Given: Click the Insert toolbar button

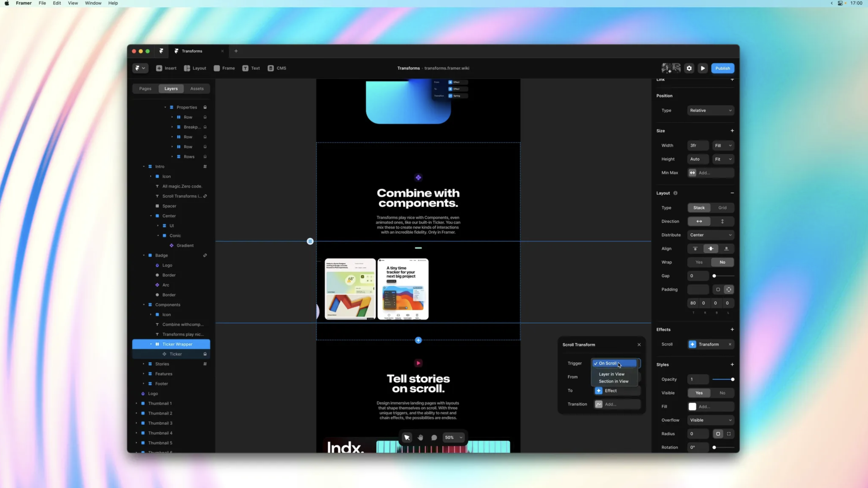Looking at the screenshot, I should coord(166,68).
